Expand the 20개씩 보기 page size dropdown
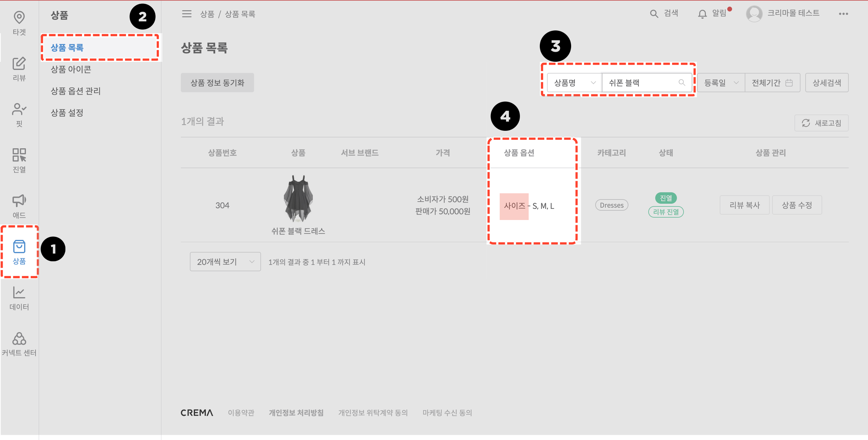 (225, 262)
